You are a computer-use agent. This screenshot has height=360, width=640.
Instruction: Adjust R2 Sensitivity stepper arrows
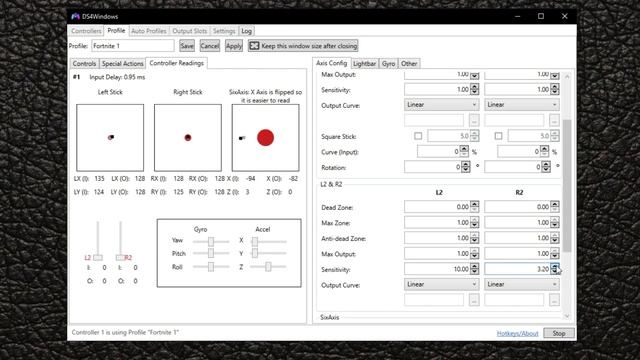[554, 269]
